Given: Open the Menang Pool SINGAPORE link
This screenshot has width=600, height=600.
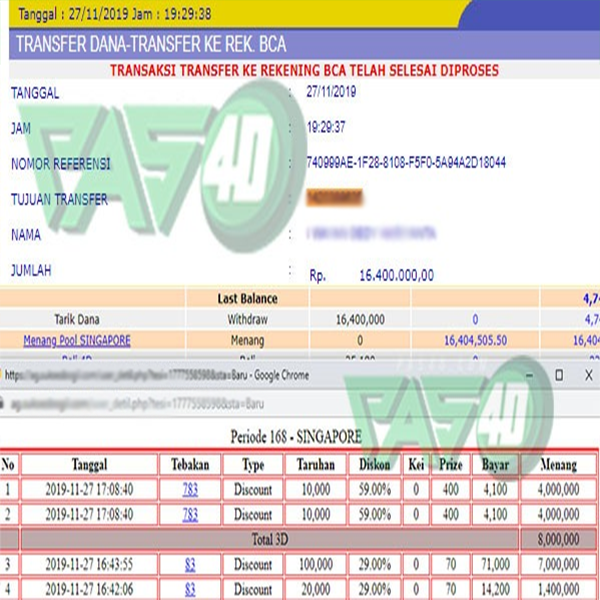Looking at the screenshot, I should click(x=77, y=340).
